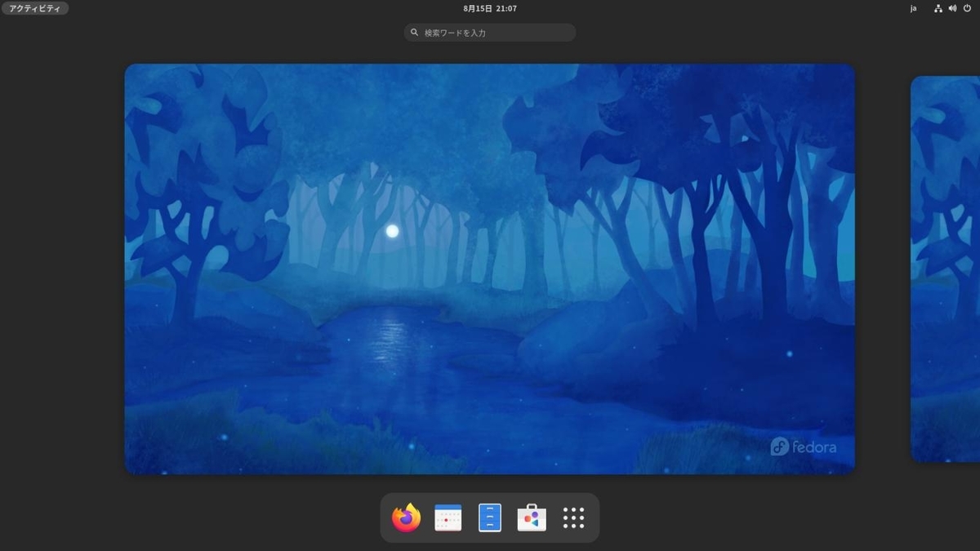Select the main workspace thumbnail
Viewport: 980px width, 551px height.
490,269
